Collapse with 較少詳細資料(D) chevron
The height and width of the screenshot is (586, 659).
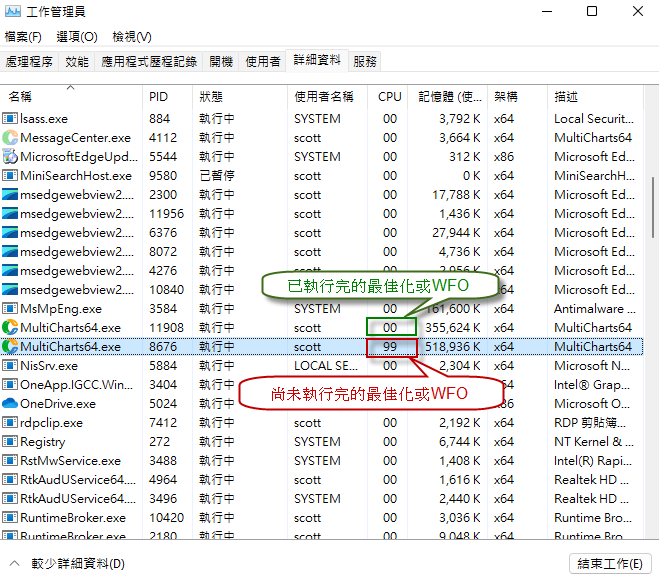[14, 563]
